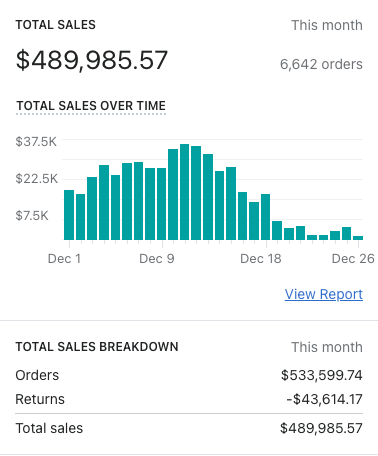
Task: Click the 6,642 orders count
Action: click(321, 64)
